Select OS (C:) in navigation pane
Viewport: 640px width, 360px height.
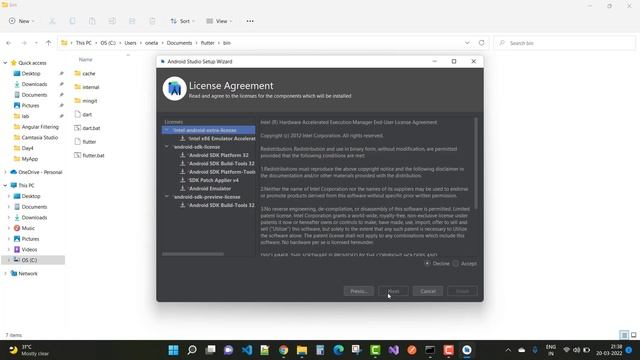coord(33,260)
